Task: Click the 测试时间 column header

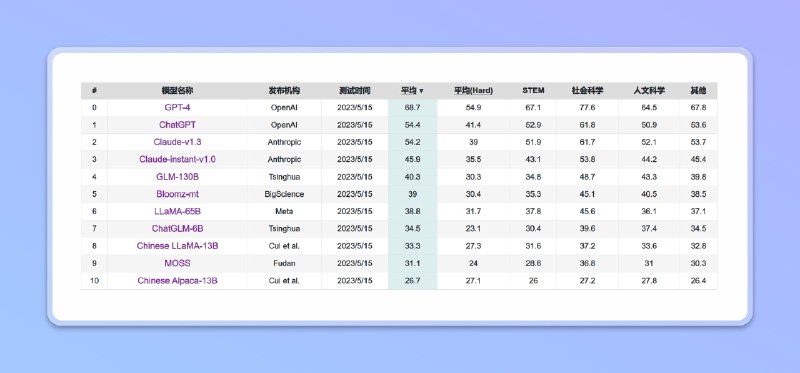Action: [355, 91]
